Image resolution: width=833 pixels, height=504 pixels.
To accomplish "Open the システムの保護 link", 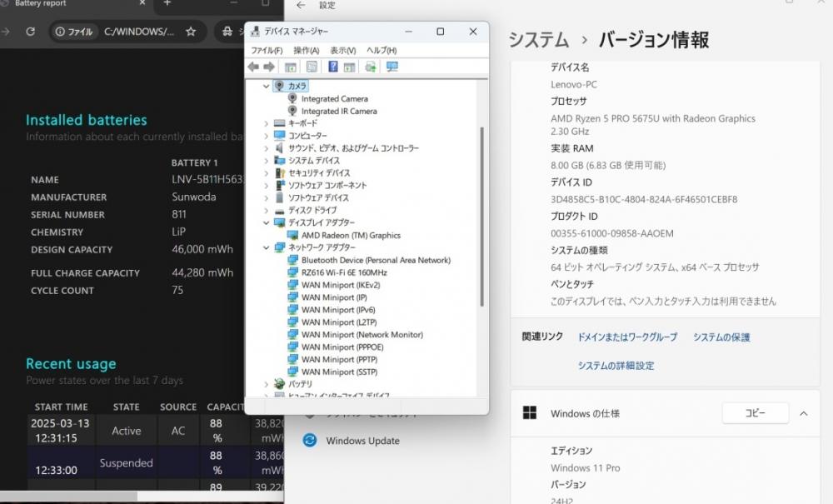I will [721, 337].
